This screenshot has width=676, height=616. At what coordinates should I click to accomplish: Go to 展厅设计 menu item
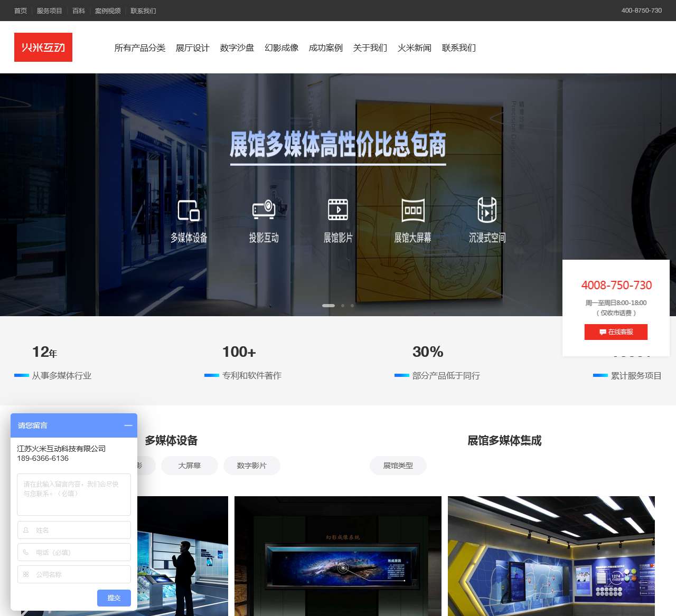(193, 48)
